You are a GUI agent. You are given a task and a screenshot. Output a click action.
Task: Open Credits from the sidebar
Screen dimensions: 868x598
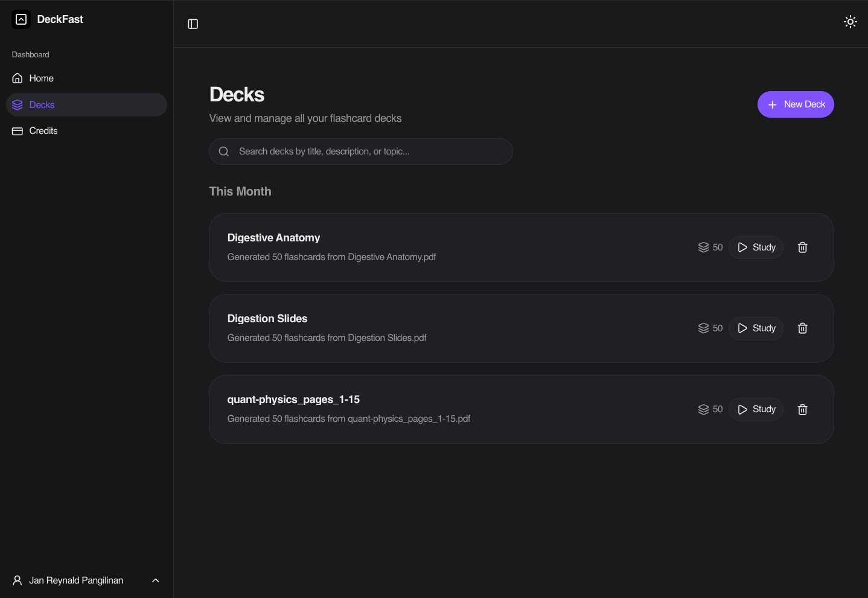click(43, 131)
